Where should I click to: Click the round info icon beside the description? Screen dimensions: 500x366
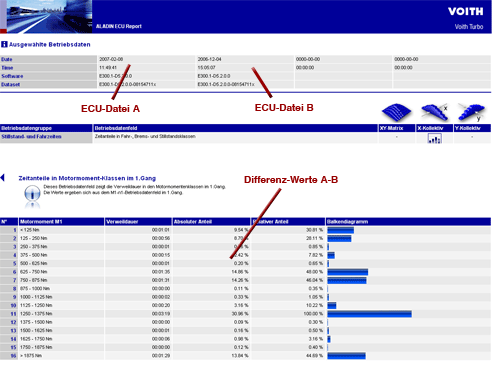tap(32, 193)
